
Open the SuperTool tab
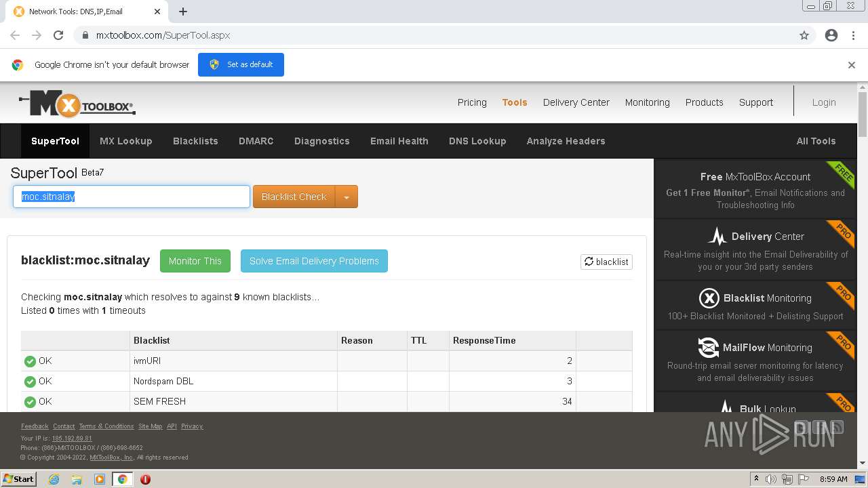tap(55, 141)
